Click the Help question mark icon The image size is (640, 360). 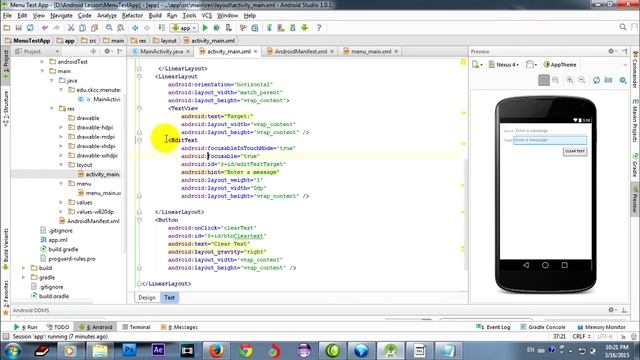click(319, 28)
